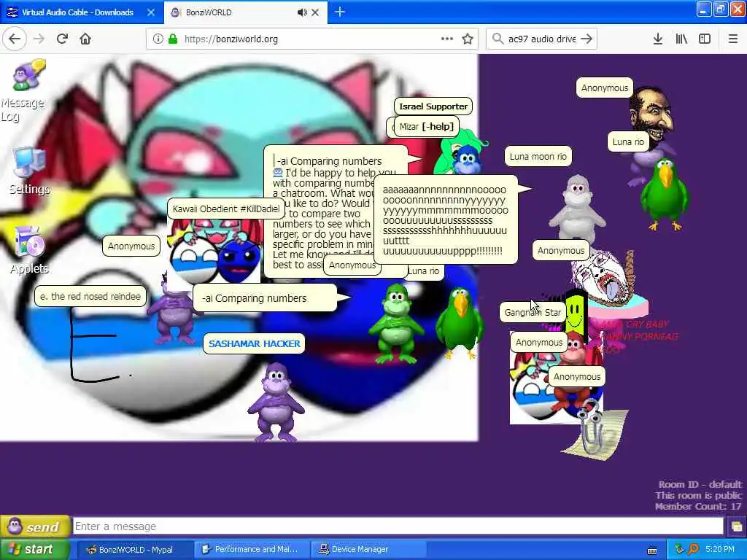
Task: Click the 'aaaannnnoooo' long speech bubble
Action: point(446,220)
